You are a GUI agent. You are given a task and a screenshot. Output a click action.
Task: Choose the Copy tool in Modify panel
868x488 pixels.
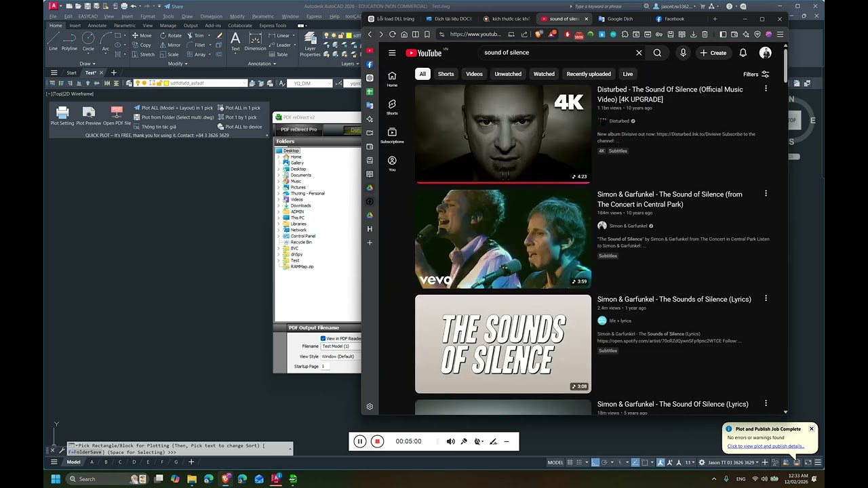click(x=141, y=45)
